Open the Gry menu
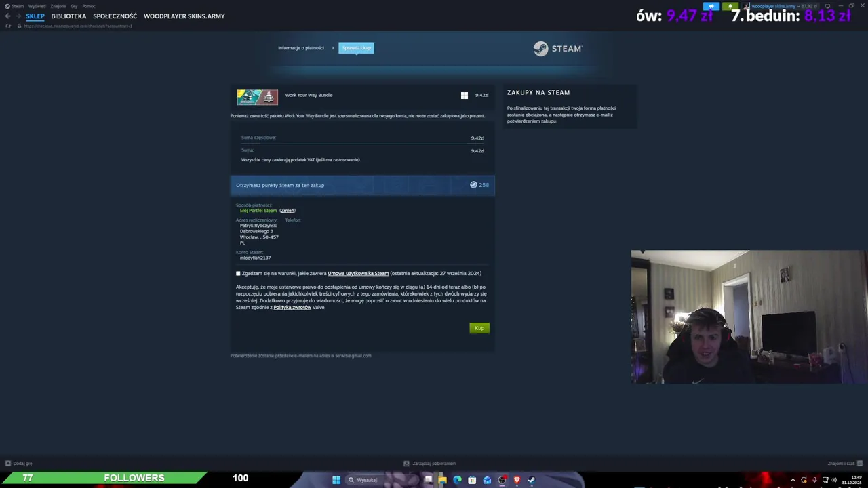This screenshot has width=868, height=488. pos(74,6)
